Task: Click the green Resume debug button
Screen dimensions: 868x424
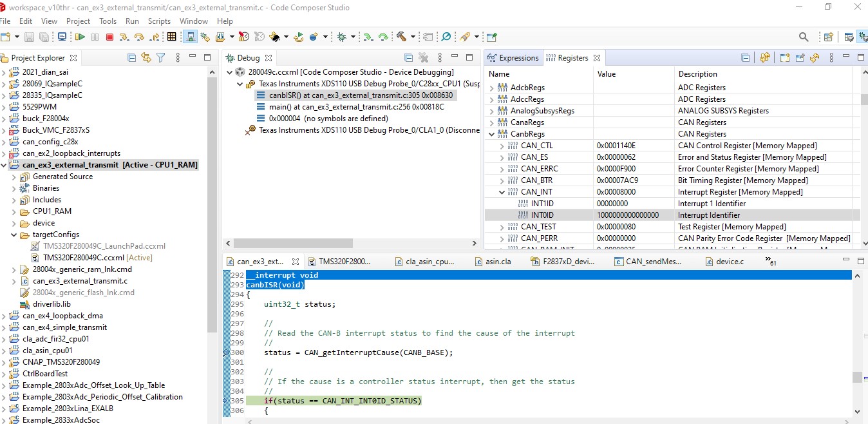Action: pos(80,37)
